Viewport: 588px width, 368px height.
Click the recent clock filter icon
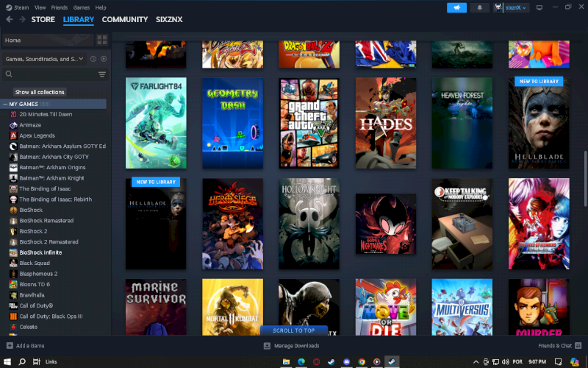93,59
